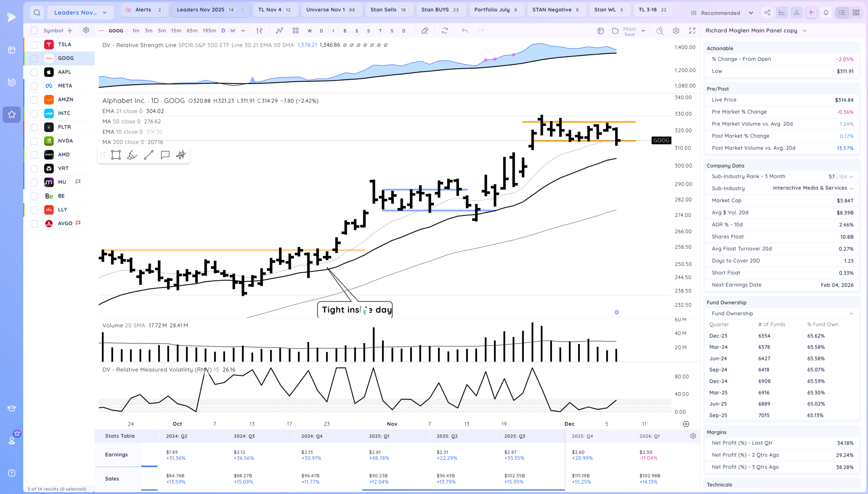Open the Leaders Nov watchlist dropdown
This screenshot has height=494, width=868.
pos(80,13)
